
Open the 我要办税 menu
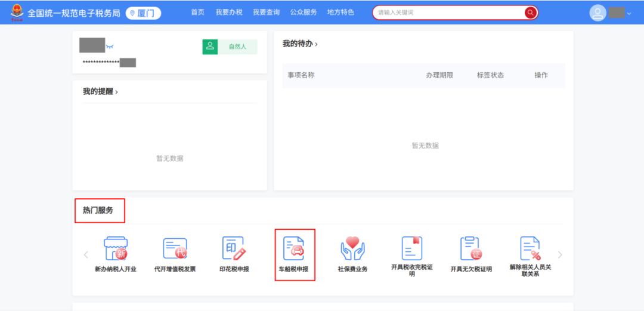point(229,13)
